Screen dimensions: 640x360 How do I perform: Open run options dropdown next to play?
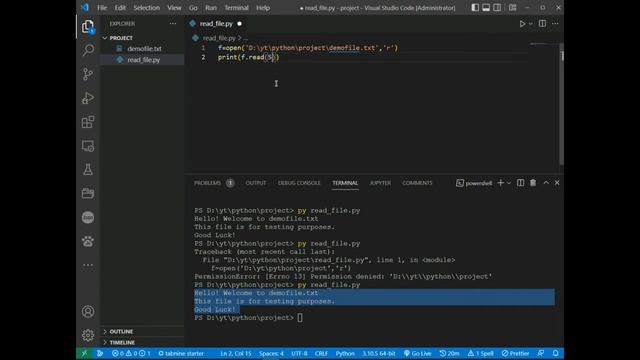tap(531, 24)
